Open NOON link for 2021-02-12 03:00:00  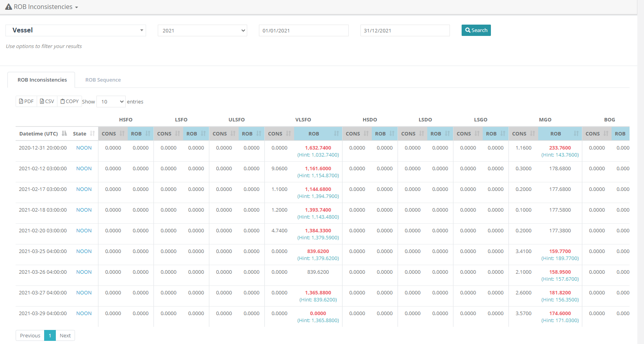84,169
